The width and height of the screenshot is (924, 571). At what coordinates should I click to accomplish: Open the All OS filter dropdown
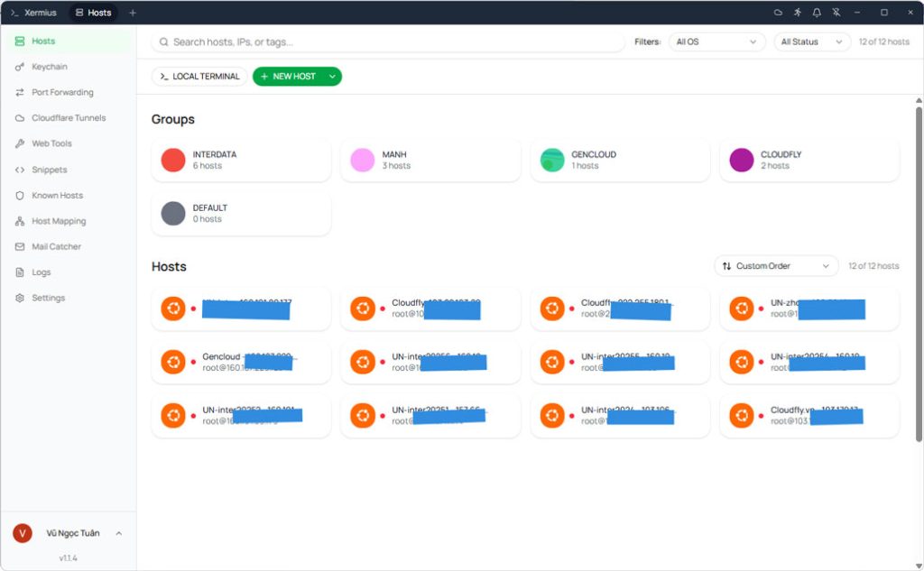[716, 41]
